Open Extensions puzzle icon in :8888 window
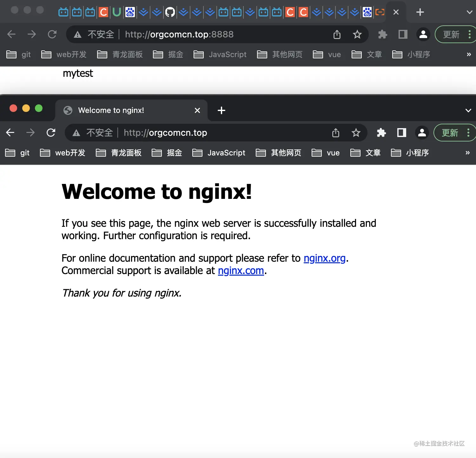The width and height of the screenshot is (476, 458). pos(382,34)
